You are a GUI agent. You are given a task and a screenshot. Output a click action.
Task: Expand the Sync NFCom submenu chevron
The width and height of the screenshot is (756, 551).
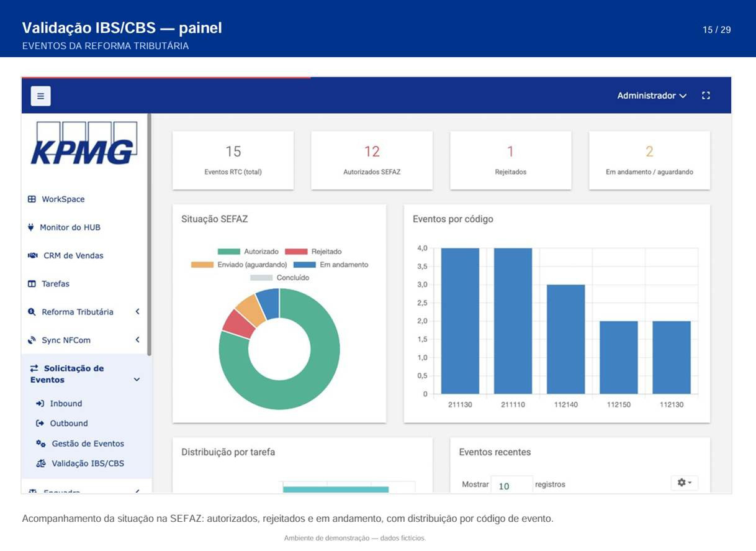pos(137,340)
